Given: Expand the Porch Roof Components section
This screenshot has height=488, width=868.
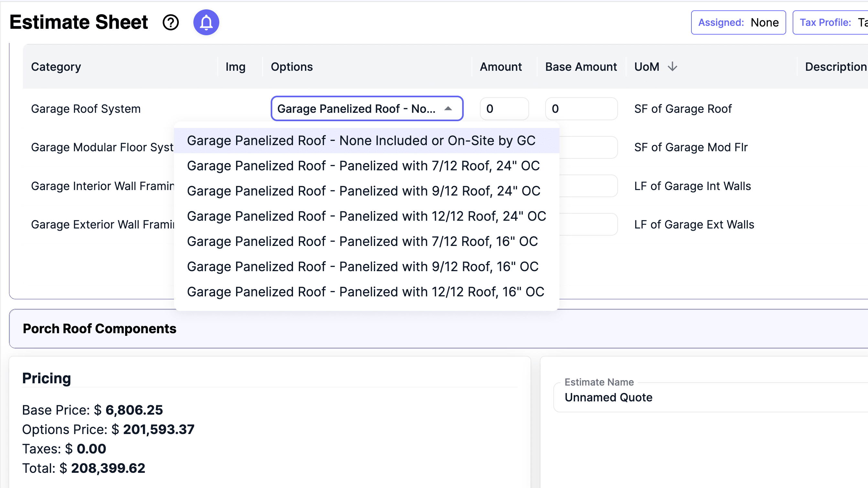Looking at the screenshot, I should point(99,328).
